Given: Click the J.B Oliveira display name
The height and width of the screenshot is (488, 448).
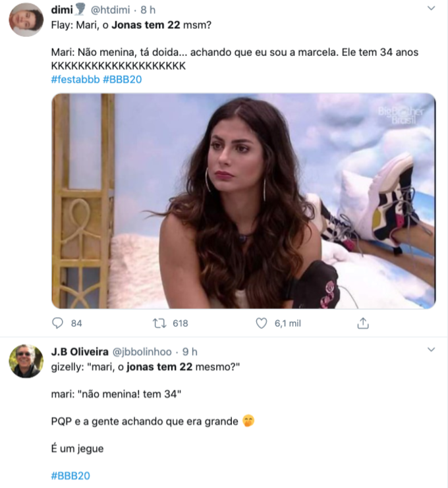Looking at the screenshot, I should pos(80,351).
